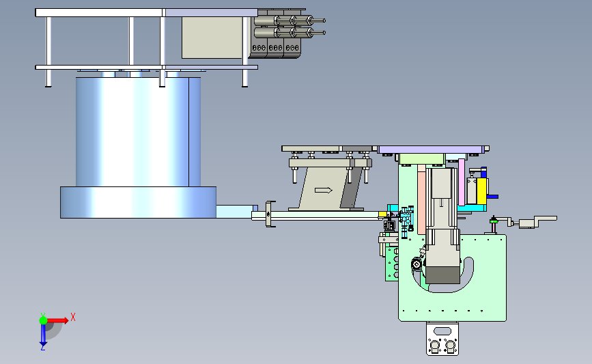Select the round black bearing beside the motor
592x364 pixels.
click(x=417, y=264)
